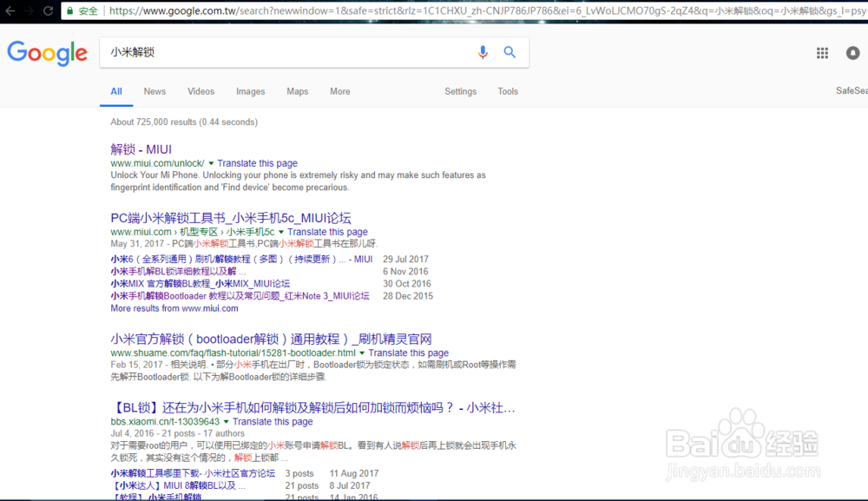Click the browser back arrow
Screen dimensions: 868x501
coord(10,10)
